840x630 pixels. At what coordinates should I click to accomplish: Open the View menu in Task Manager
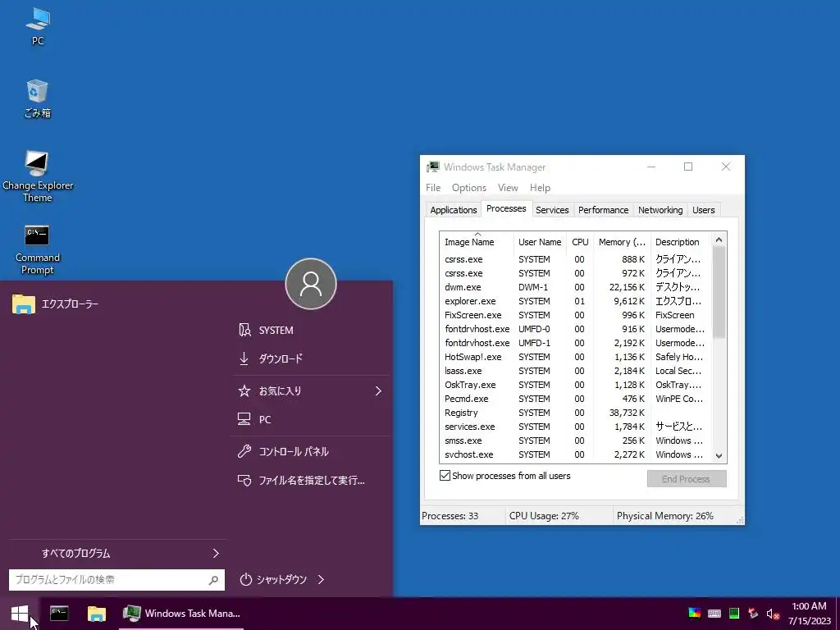click(507, 188)
